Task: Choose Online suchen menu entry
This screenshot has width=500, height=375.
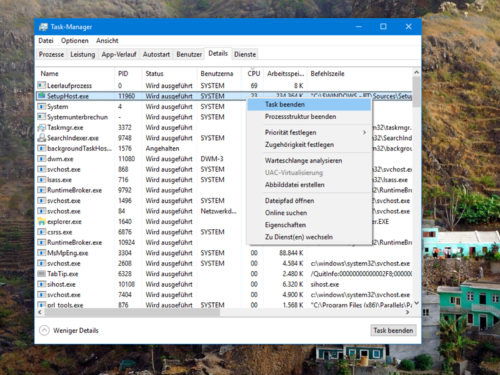Action: tap(309, 213)
